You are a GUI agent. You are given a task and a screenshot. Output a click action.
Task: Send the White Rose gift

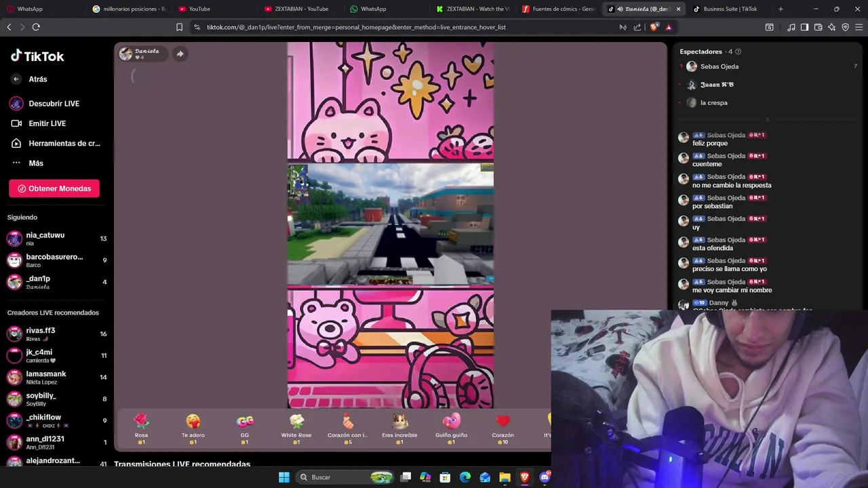296,428
